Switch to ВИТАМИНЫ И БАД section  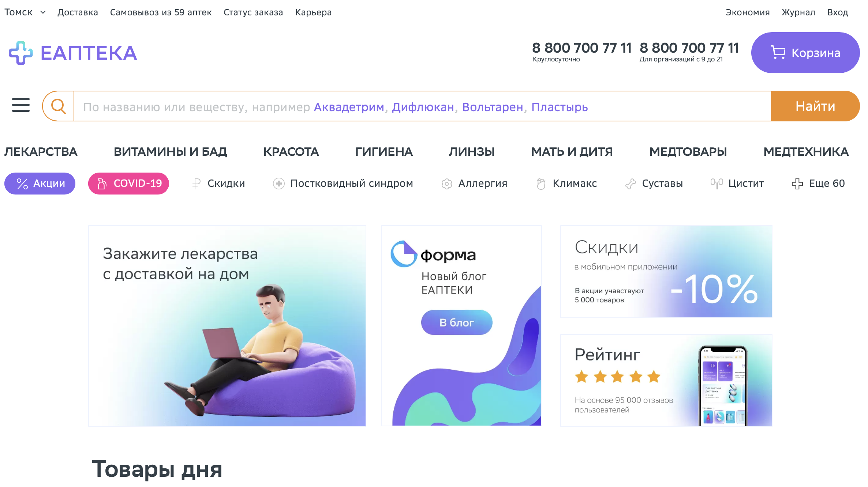(170, 152)
